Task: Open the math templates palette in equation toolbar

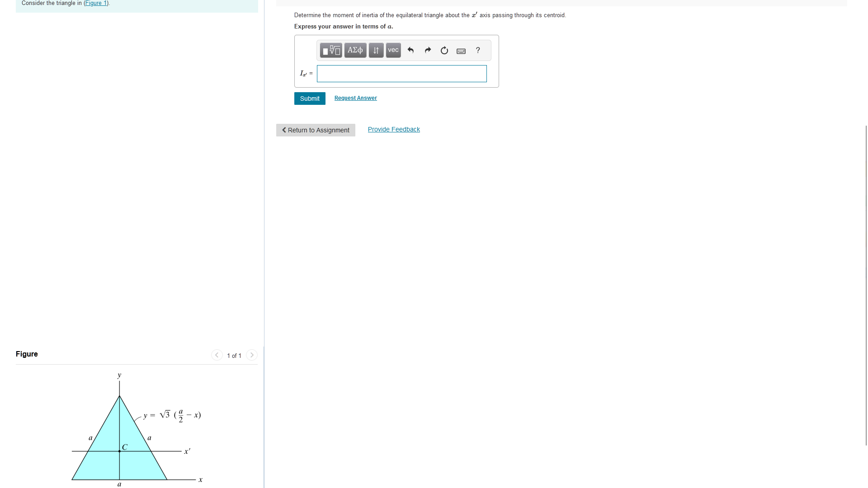Action: pyautogui.click(x=331, y=50)
